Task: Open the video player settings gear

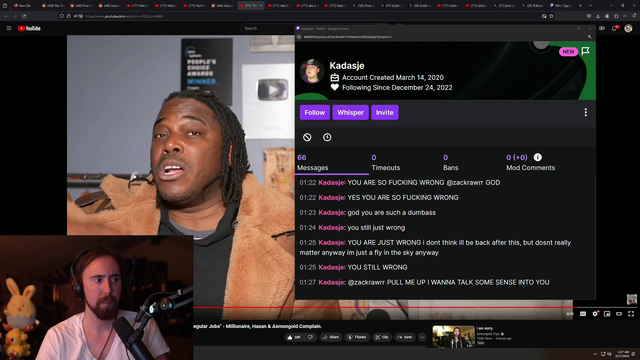Action: (595, 313)
